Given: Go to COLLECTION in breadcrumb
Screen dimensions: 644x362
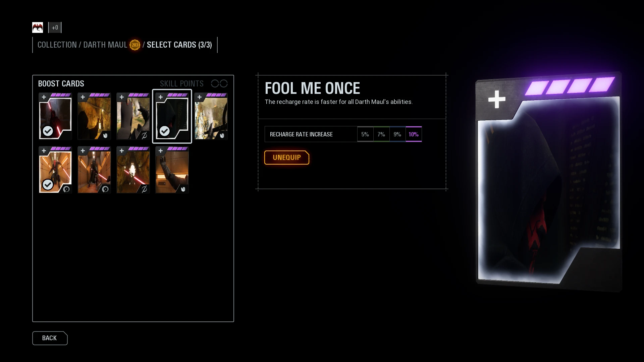Looking at the screenshot, I should 57,45.
